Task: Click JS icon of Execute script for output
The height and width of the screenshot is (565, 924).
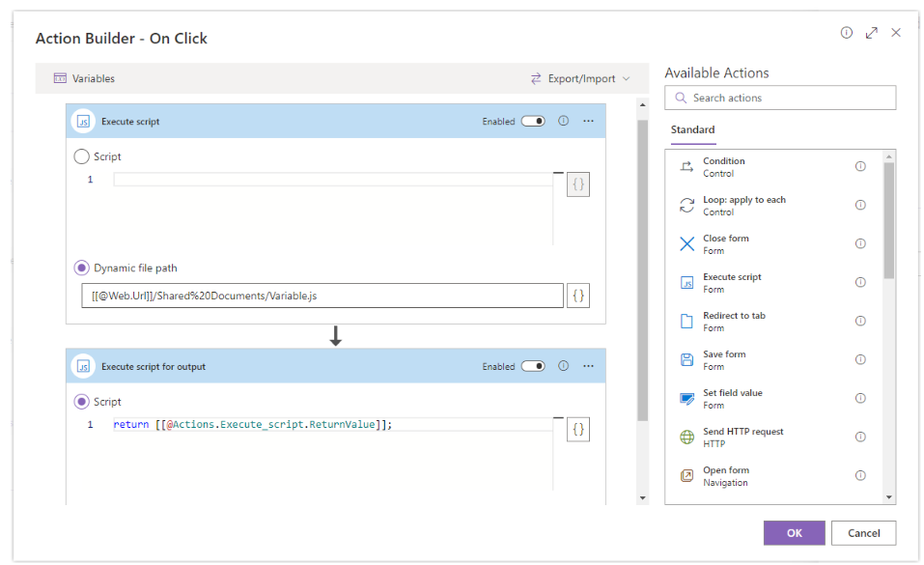Action: pyautogui.click(x=83, y=366)
